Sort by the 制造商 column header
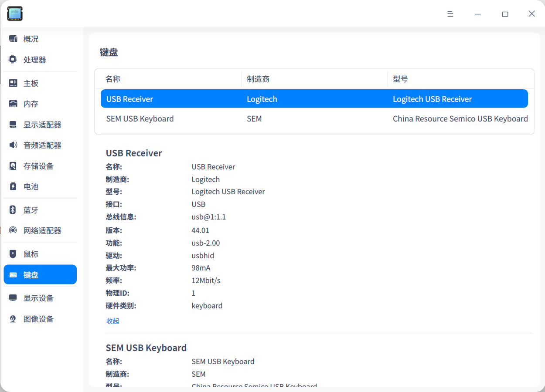The height and width of the screenshot is (392, 545). tap(258, 79)
